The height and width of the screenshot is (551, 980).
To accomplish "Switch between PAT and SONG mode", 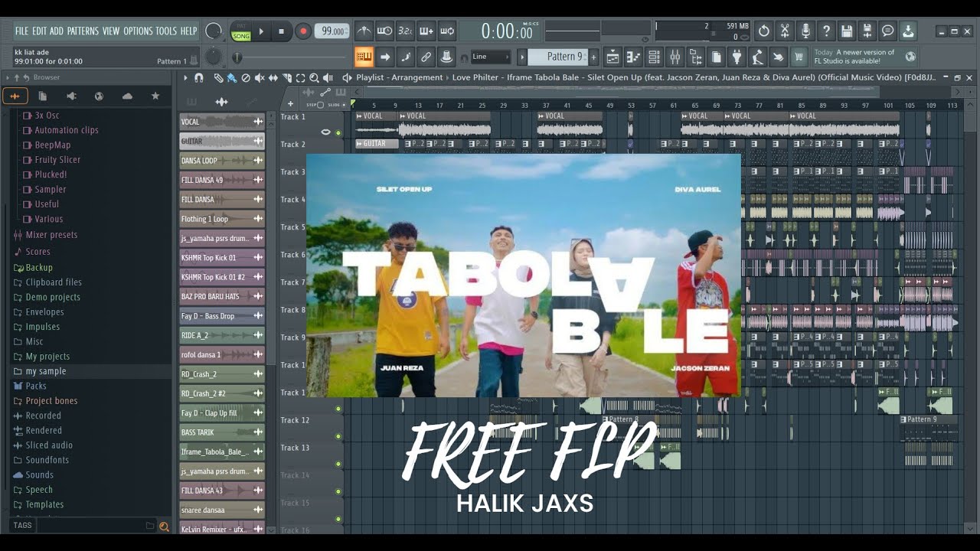I will click(241, 31).
